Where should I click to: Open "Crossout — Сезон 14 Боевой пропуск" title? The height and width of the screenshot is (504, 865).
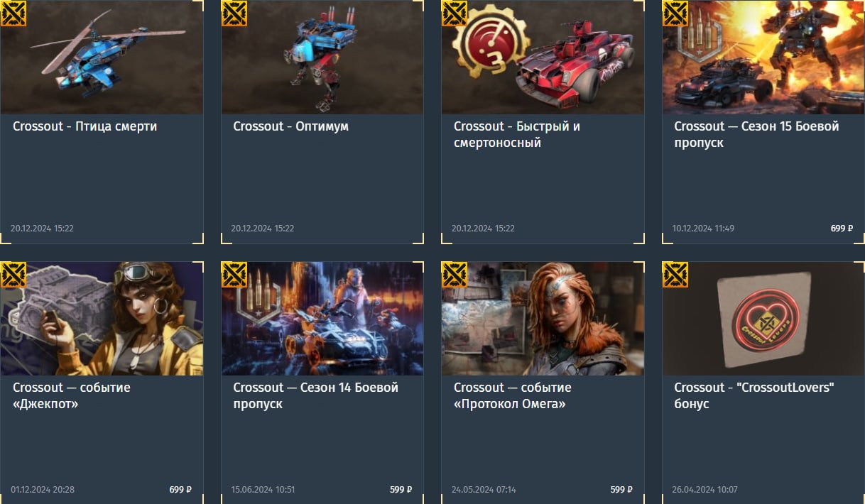point(316,395)
